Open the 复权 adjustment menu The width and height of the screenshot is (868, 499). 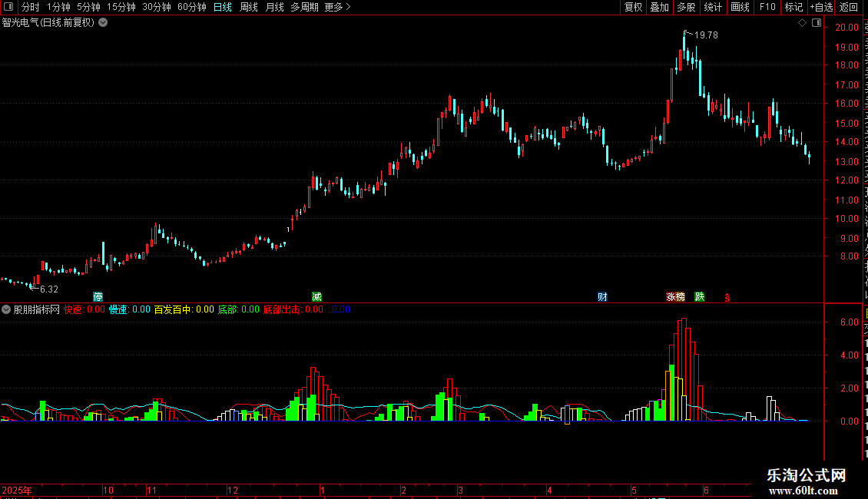pos(633,7)
